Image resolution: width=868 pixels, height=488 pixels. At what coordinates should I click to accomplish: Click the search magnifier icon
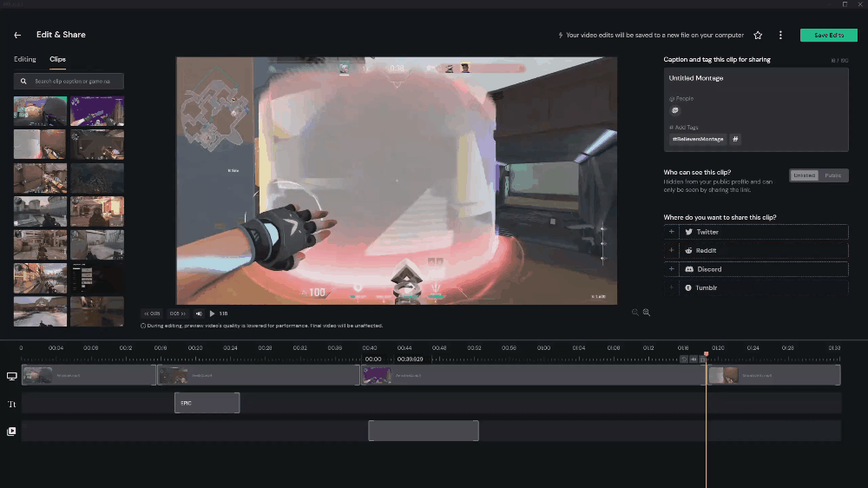(23, 81)
